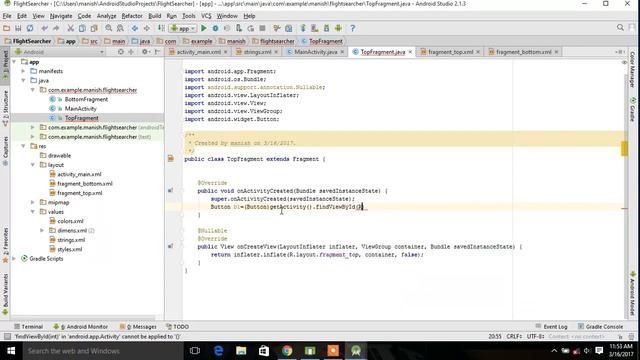Open Windows Start menu
This screenshot has height=360, width=640.
[x=11, y=351]
